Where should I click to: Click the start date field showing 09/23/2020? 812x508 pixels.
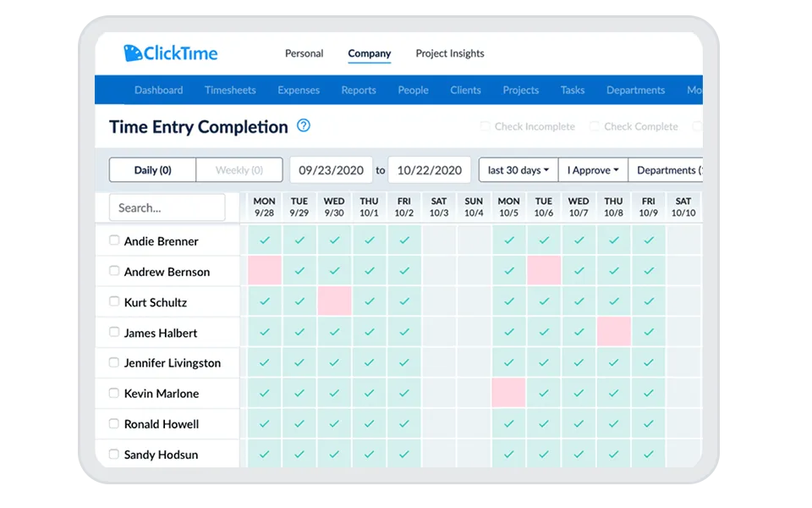coord(331,169)
